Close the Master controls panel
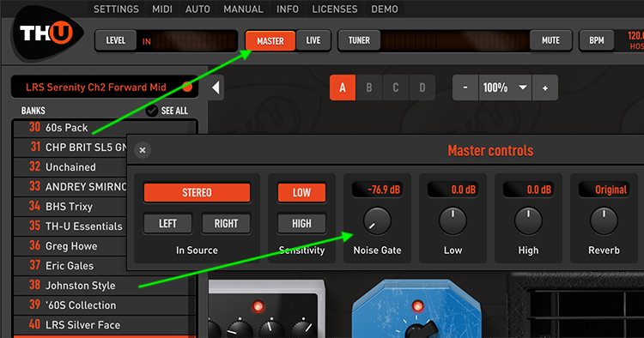Image resolution: width=644 pixels, height=338 pixels. pos(143,150)
